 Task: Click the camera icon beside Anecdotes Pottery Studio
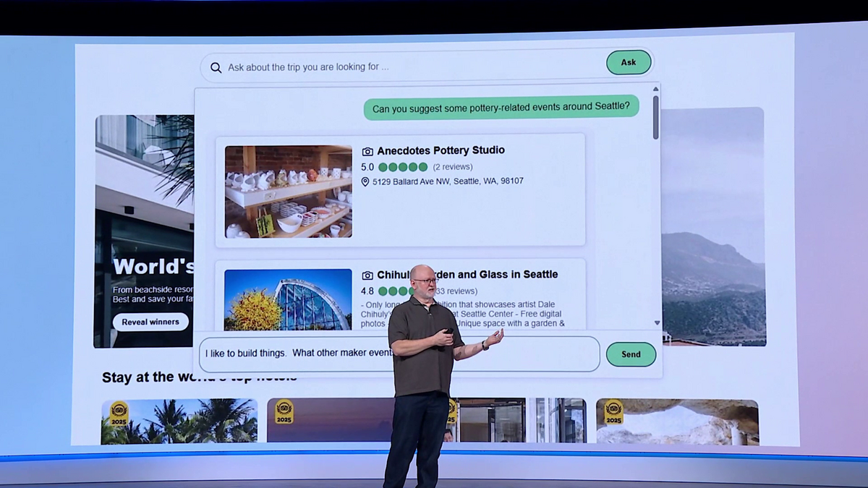367,151
